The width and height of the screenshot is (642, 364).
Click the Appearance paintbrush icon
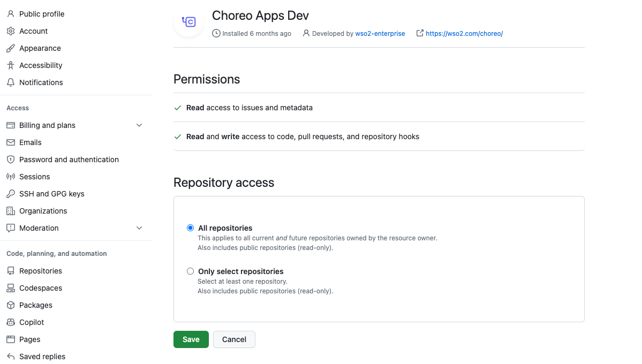click(x=11, y=48)
